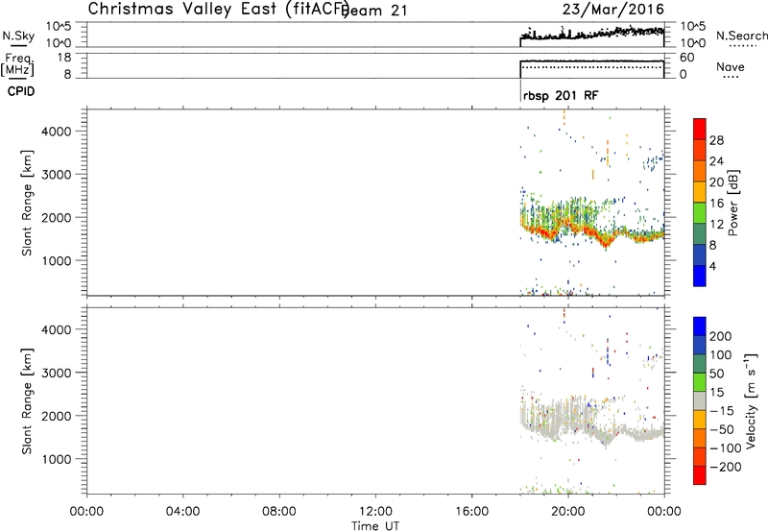
Task: Click the red swatch on Power colorbar
Action: [x=700, y=129]
